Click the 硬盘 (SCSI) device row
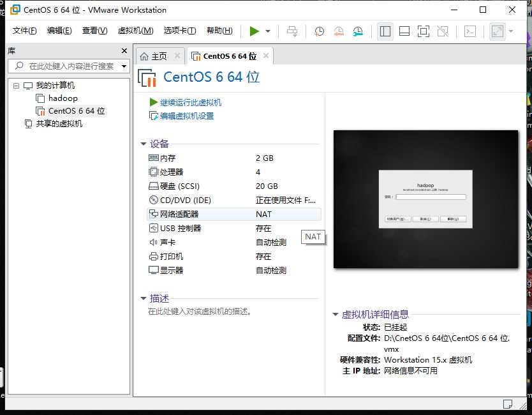The width and height of the screenshot is (532, 415). [234, 186]
